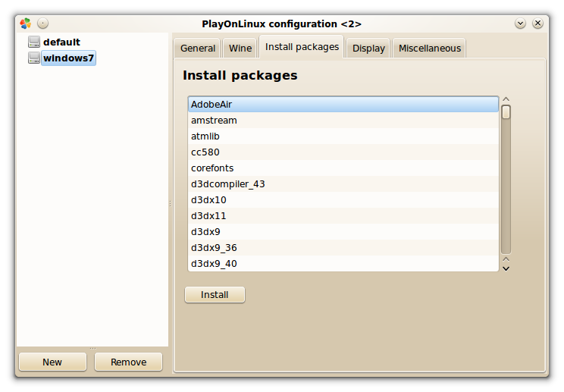Click the minimize chevron in title bar
This screenshot has height=392, width=564.
520,24
